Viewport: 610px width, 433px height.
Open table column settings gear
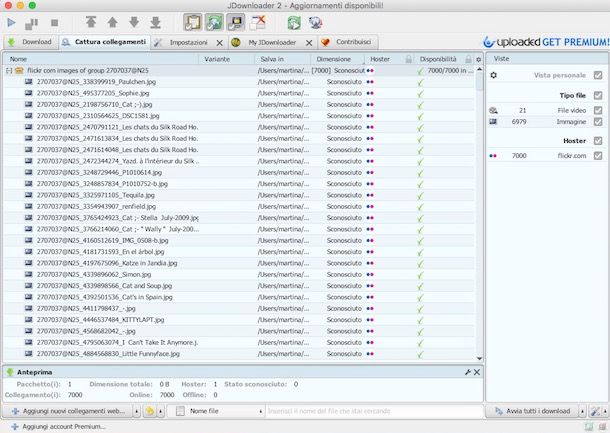point(479,60)
